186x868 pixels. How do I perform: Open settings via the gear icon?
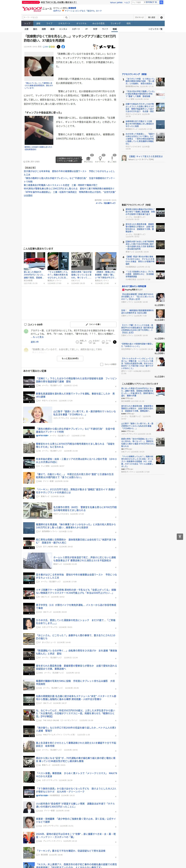(161, 18)
